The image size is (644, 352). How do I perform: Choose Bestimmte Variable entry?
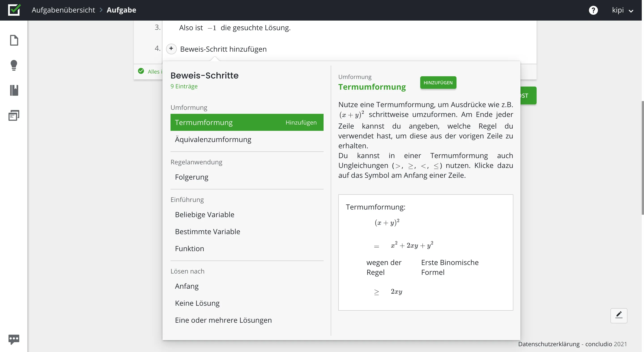(207, 231)
